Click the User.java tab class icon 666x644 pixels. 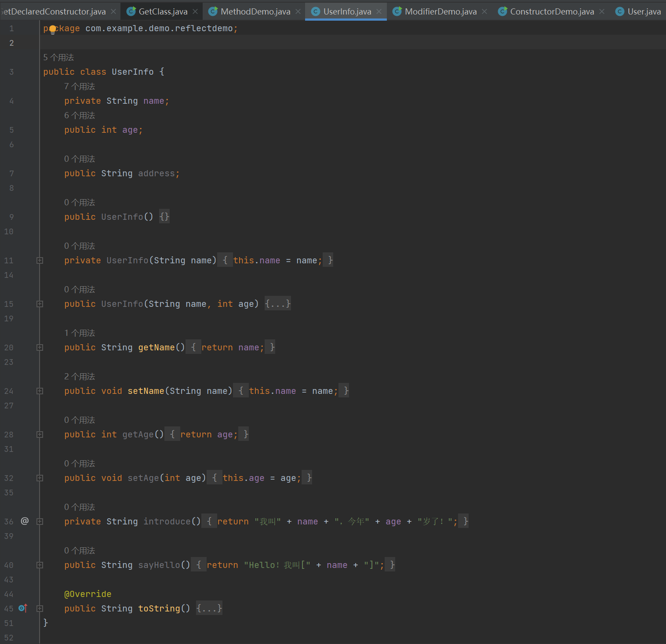pyautogui.click(x=620, y=11)
